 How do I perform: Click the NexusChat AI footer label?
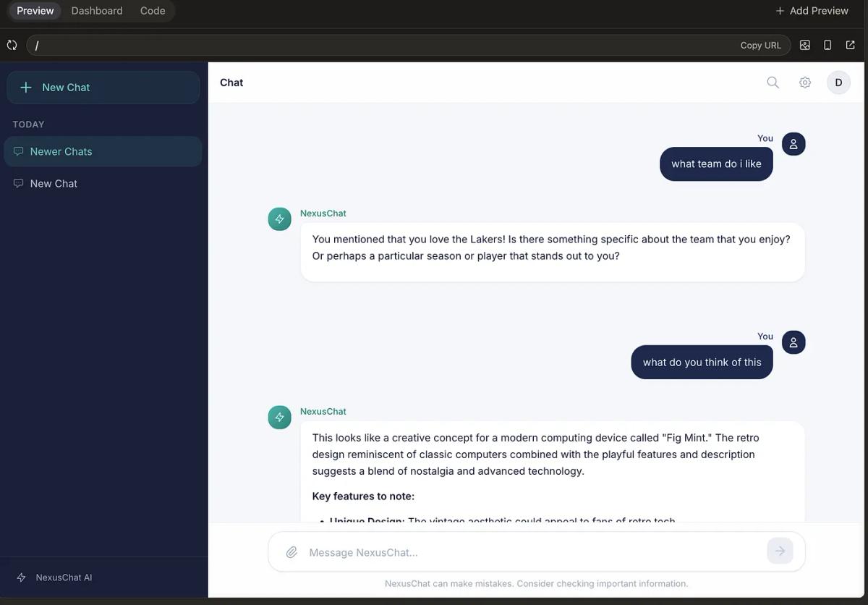pyautogui.click(x=63, y=577)
